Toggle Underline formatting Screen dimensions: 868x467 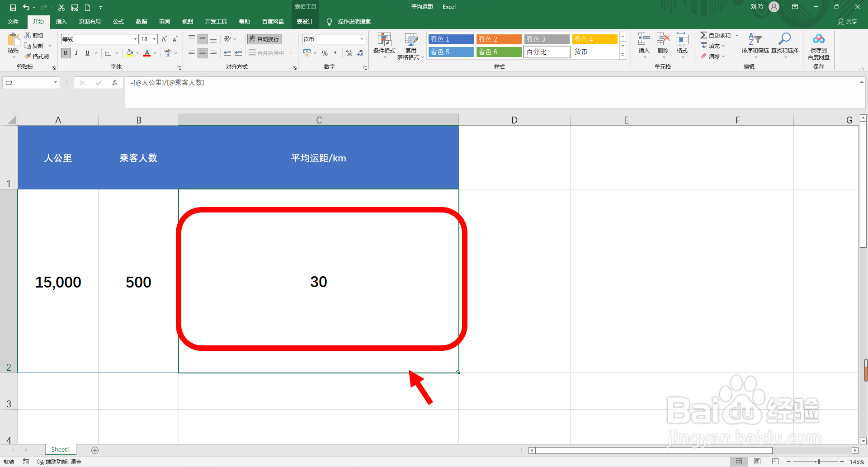coord(87,53)
